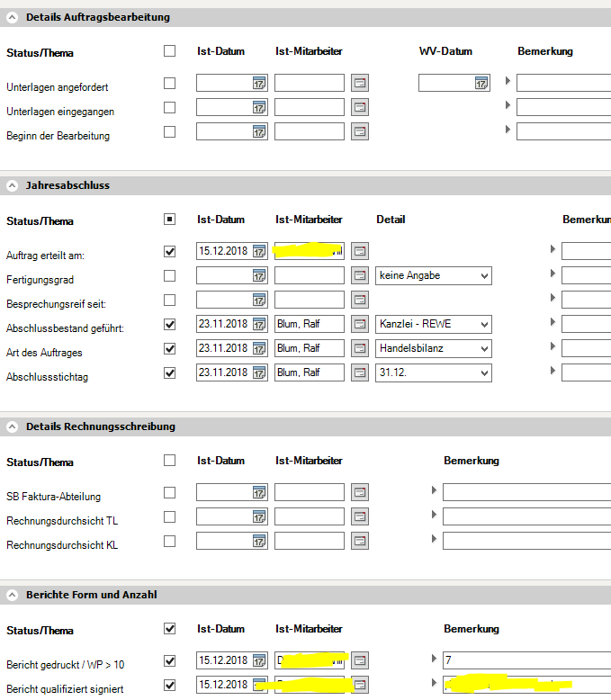Image resolution: width=611 pixels, height=700 pixels.
Task: Collapse the Details Rechnungsschreibung section
Action: point(13,426)
